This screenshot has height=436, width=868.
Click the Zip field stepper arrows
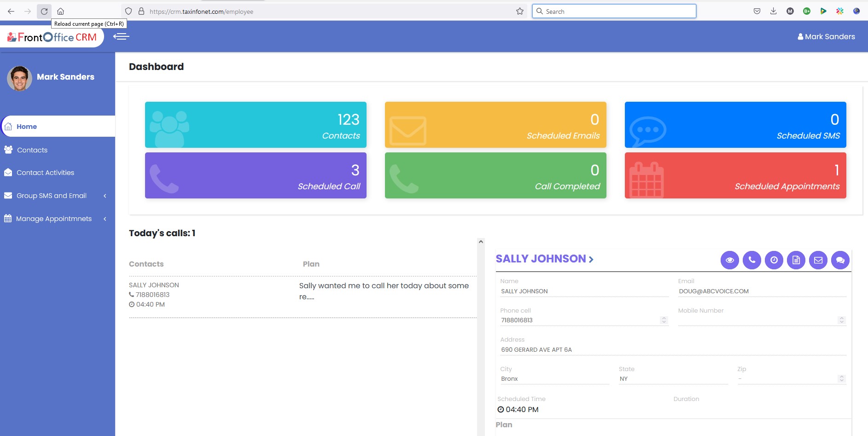point(841,378)
